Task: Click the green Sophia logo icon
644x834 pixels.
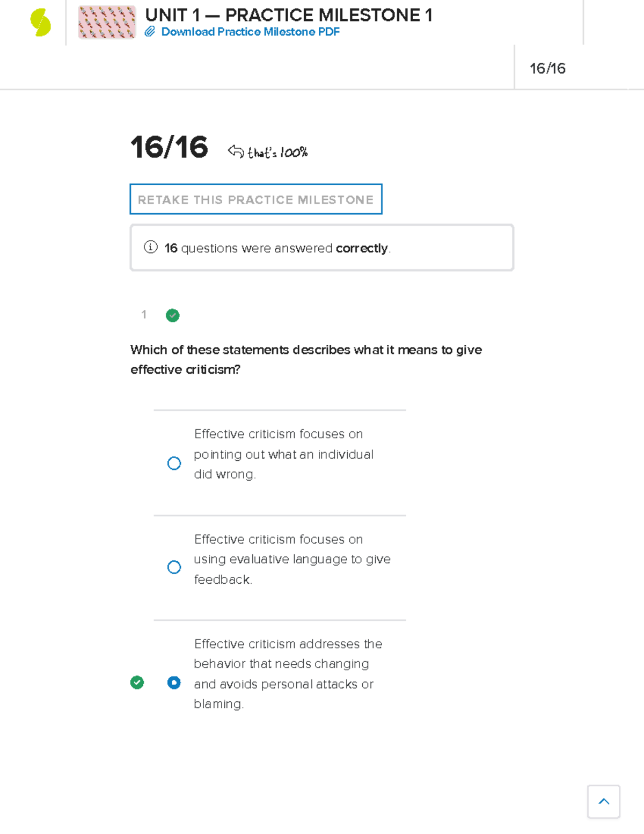Action: click(41, 23)
